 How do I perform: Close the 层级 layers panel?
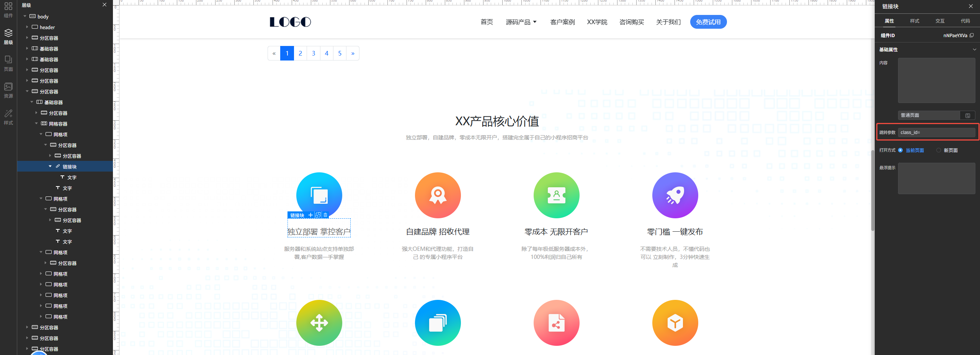105,5
